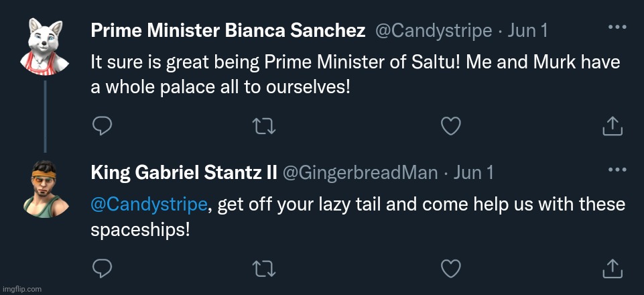Image resolution: width=644 pixels, height=295 pixels.
Task: Click the @Candystripe handle beside Bianca's name
Action: (x=433, y=30)
